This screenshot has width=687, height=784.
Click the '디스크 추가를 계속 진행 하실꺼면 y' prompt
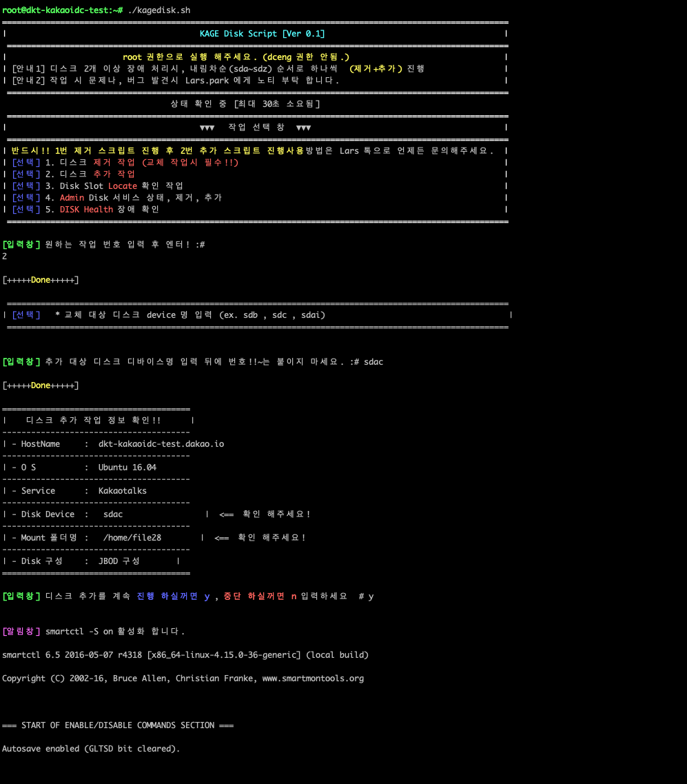click(187, 596)
